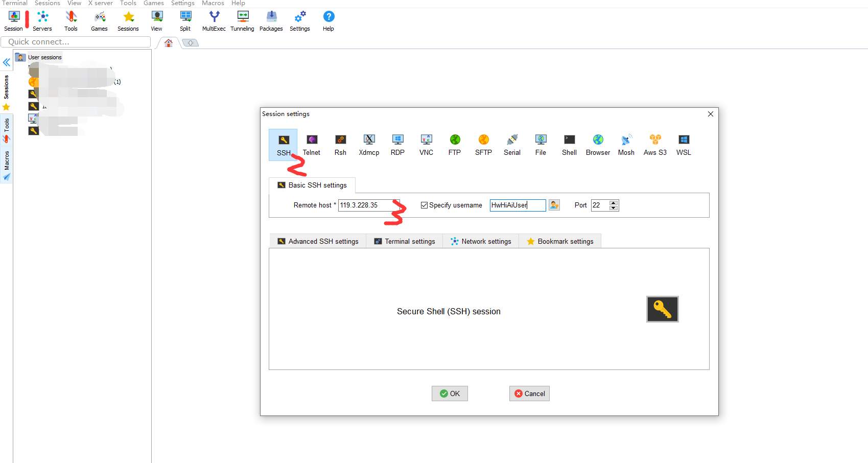Select the File session type
Image resolution: width=868 pixels, height=463 pixels.
541,145
